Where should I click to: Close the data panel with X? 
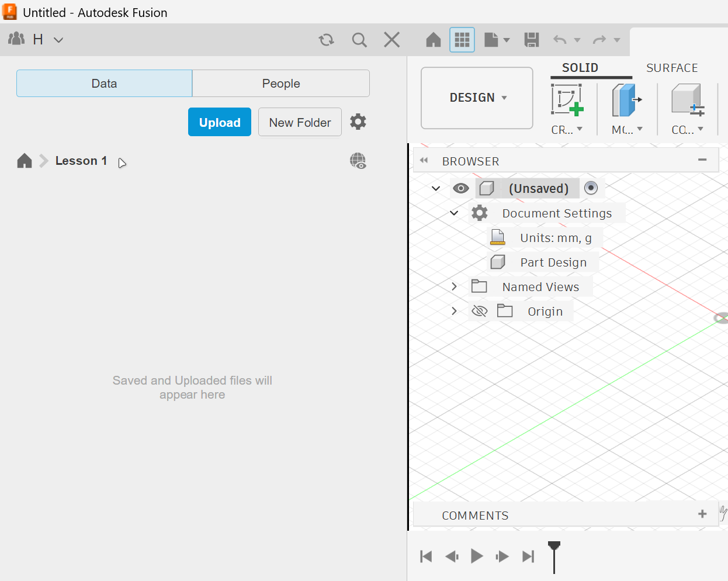click(x=392, y=40)
